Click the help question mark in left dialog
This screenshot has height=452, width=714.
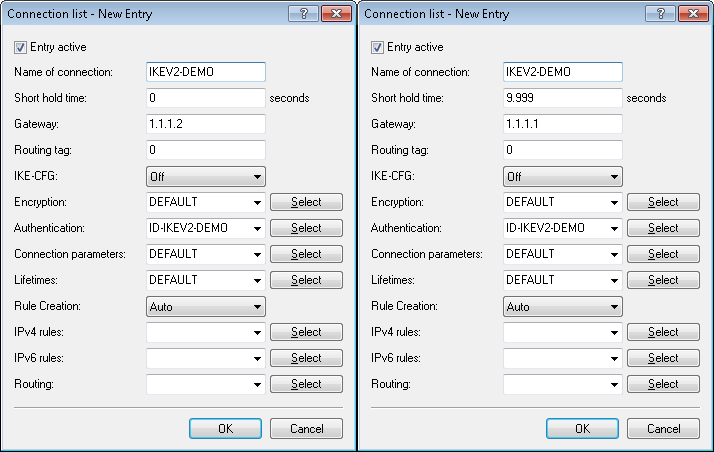click(301, 14)
